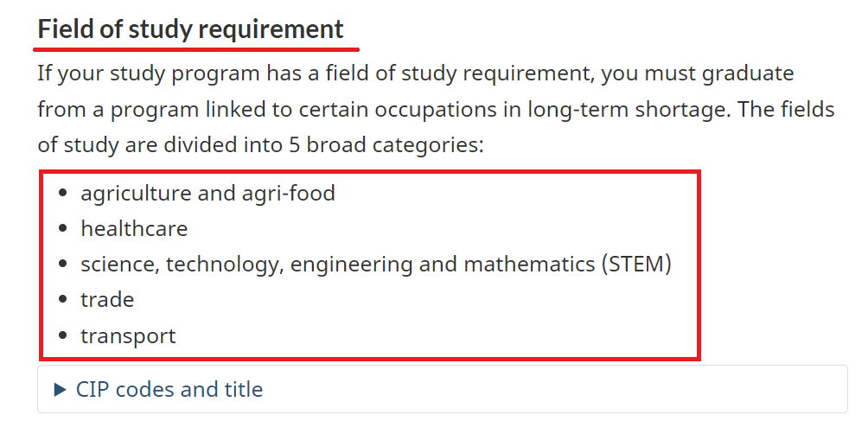Click the STEM category list item
868x421 pixels.
(376, 265)
